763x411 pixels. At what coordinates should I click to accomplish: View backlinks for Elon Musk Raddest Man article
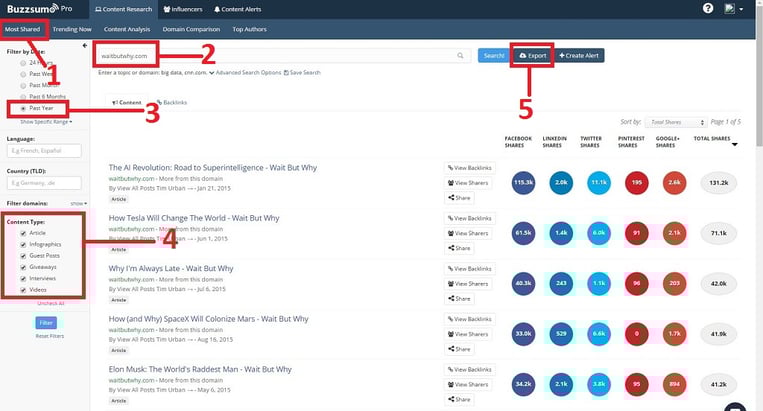click(x=470, y=370)
